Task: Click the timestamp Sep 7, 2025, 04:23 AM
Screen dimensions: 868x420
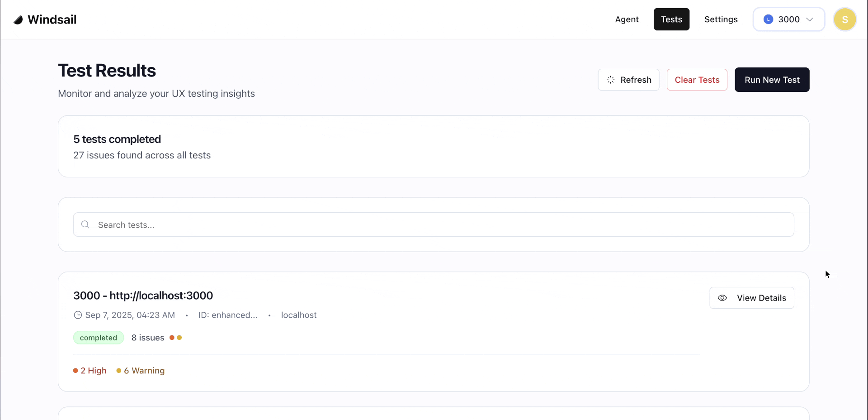Action: pos(130,315)
